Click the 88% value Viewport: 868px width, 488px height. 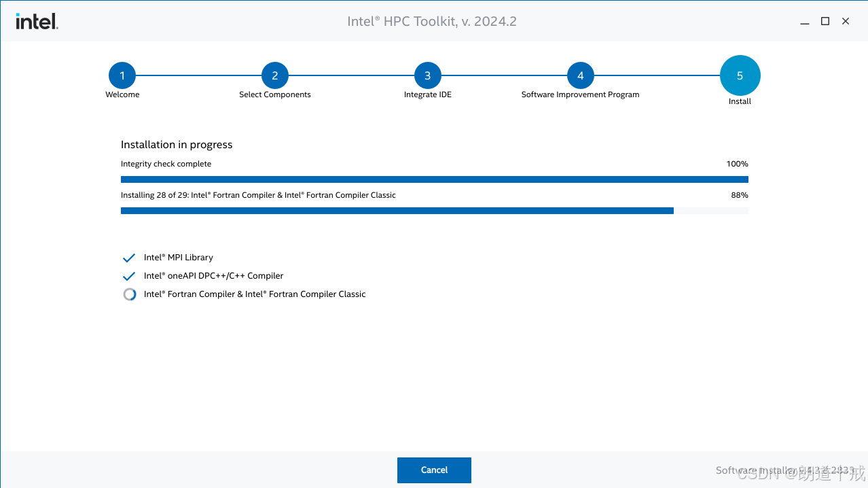[x=740, y=195]
